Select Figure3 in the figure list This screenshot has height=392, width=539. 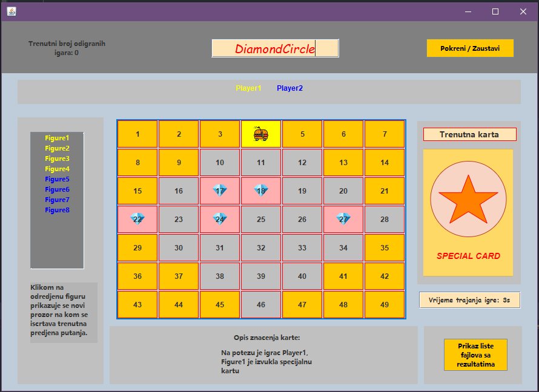click(x=57, y=158)
